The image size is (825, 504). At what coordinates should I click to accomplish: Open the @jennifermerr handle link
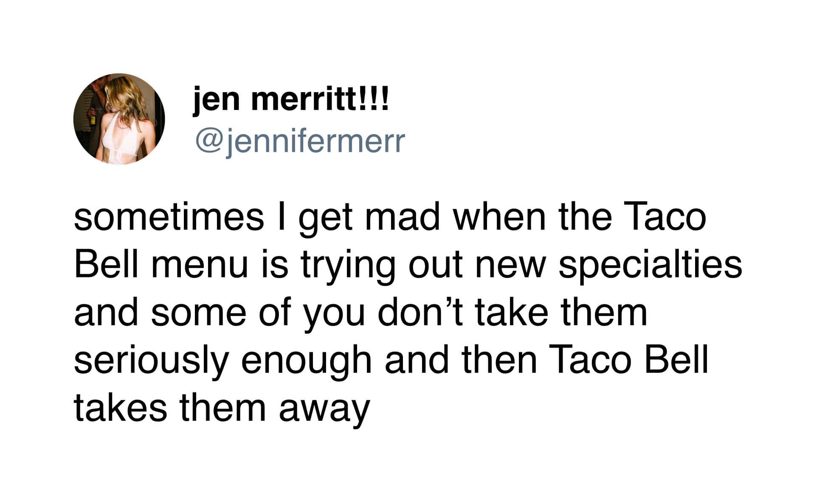click(300, 141)
